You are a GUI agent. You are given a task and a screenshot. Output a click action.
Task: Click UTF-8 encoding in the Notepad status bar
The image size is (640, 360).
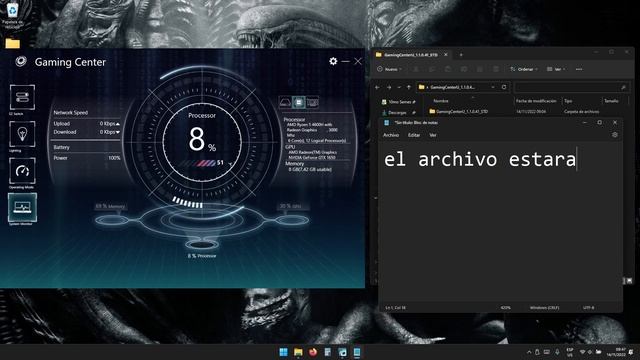589,308
